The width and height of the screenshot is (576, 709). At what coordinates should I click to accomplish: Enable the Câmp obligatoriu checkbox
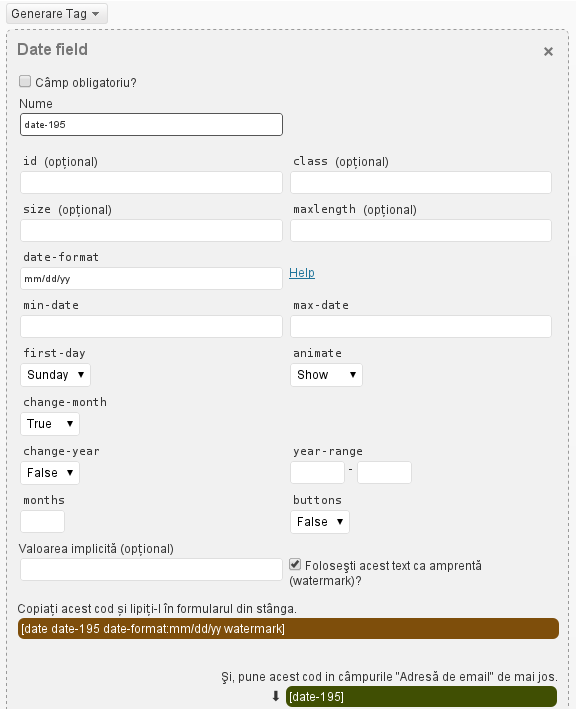(x=25, y=81)
